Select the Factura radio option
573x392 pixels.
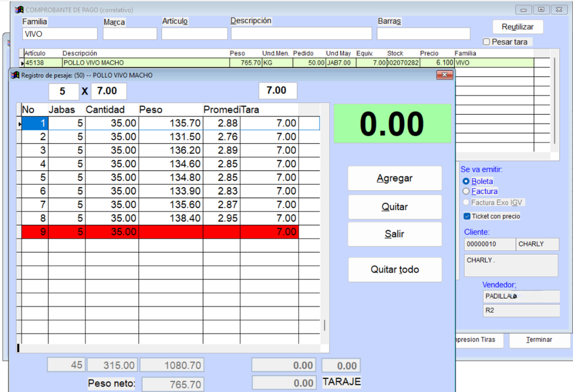pyautogui.click(x=466, y=191)
